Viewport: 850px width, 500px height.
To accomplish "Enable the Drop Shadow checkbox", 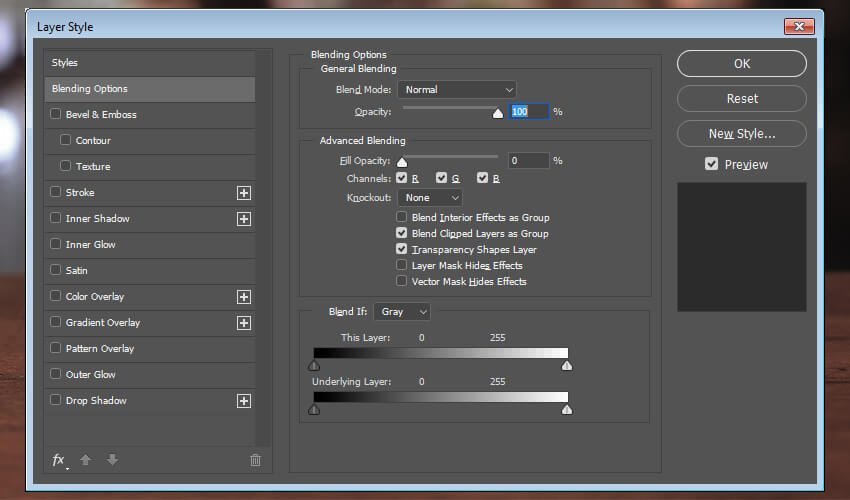I will coord(55,400).
